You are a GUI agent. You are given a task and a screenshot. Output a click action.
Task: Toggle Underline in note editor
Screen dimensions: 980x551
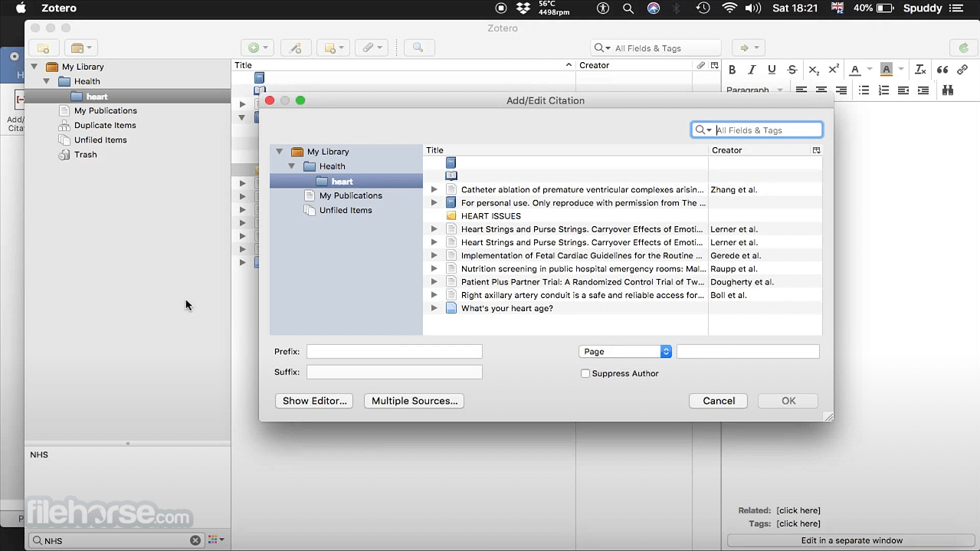point(772,70)
